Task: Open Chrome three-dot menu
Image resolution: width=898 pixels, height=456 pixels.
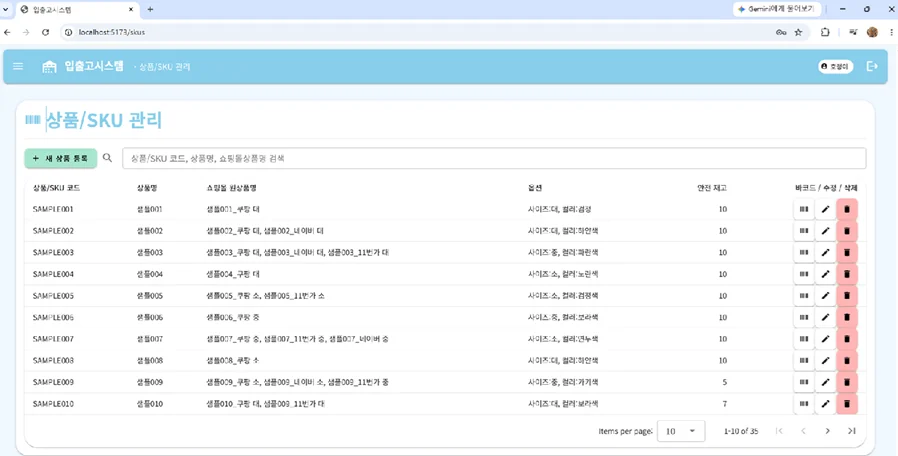Action: (891, 32)
